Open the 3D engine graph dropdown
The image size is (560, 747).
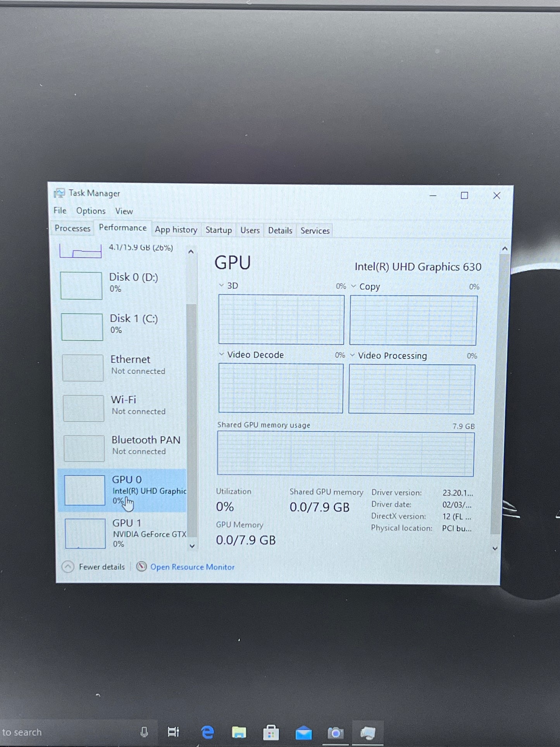(221, 285)
